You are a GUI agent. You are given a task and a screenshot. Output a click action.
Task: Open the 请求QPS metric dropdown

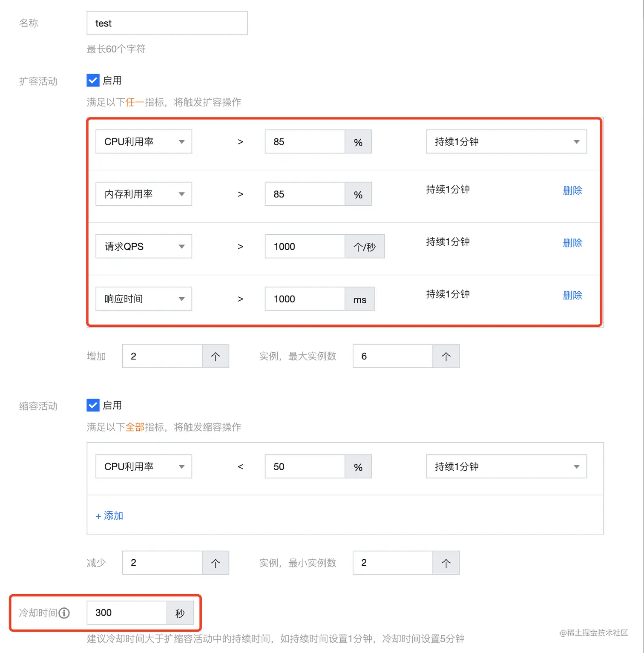point(144,246)
